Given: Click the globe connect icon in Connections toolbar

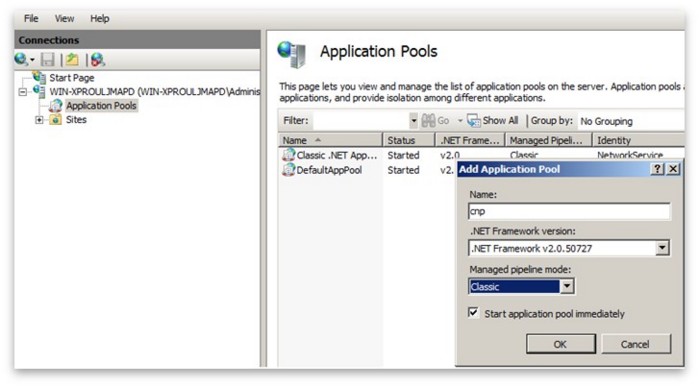Looking at the screenshot, I should click(x=21, y=59).
